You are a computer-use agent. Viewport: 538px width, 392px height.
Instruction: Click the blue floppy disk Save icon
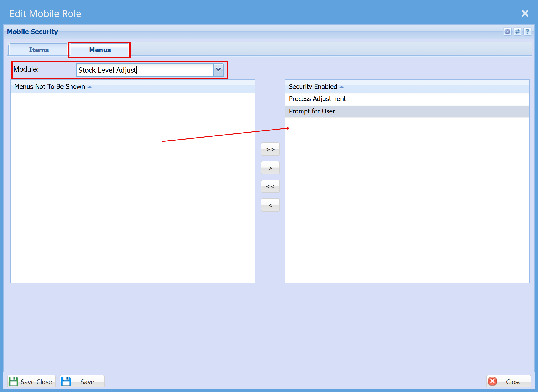(66, 381)
